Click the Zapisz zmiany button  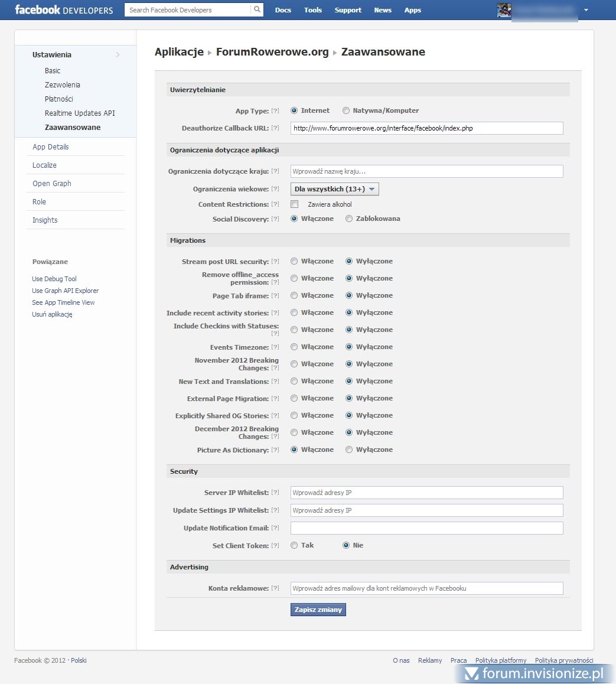pyautogui.click(x=318, y=610)
